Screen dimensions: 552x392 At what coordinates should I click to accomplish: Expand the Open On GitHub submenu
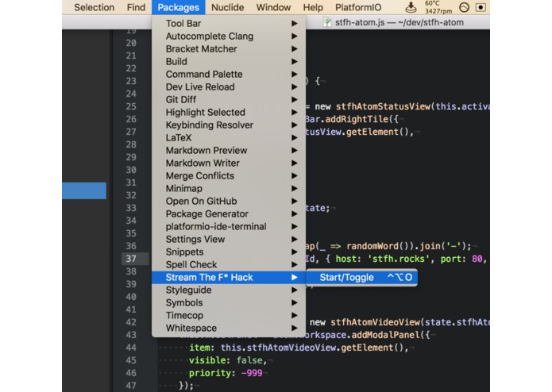click(x=229, y=201)
